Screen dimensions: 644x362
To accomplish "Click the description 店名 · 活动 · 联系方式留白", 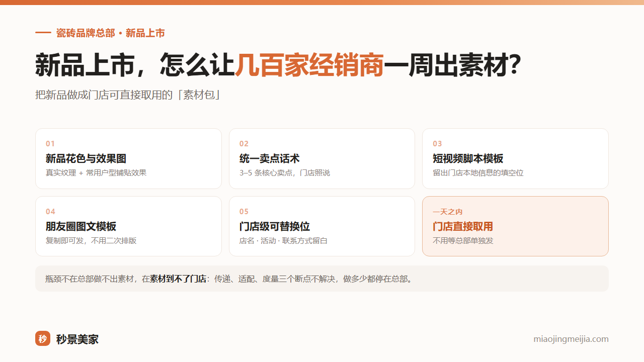I will [283, 241].
